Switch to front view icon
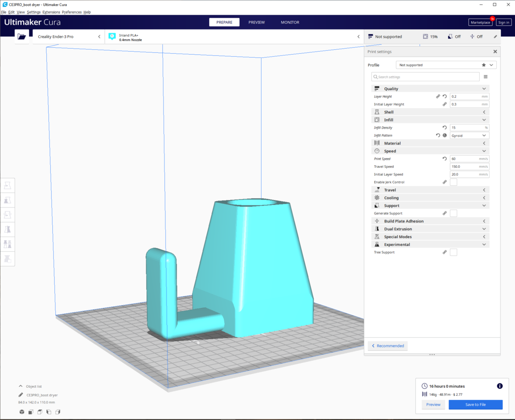 (x=31, y=412)
